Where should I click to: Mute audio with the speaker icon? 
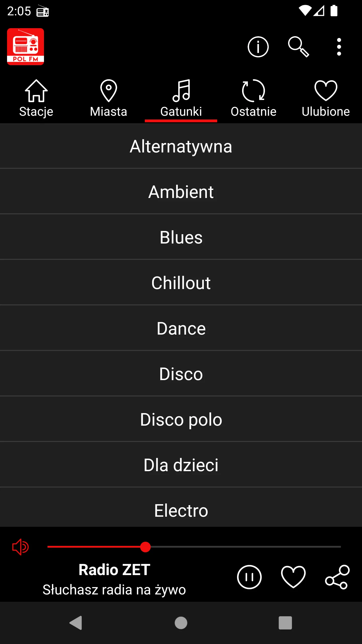[21, 547]
